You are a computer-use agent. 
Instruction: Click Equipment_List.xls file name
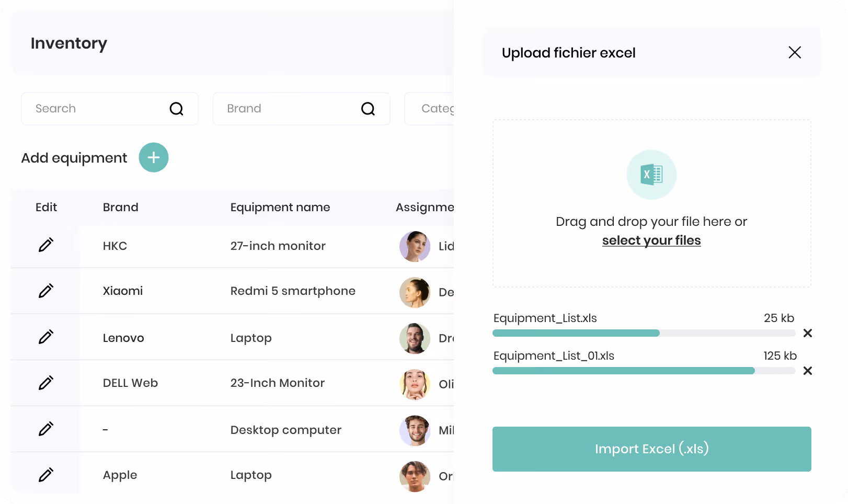[x=545, y=318]
